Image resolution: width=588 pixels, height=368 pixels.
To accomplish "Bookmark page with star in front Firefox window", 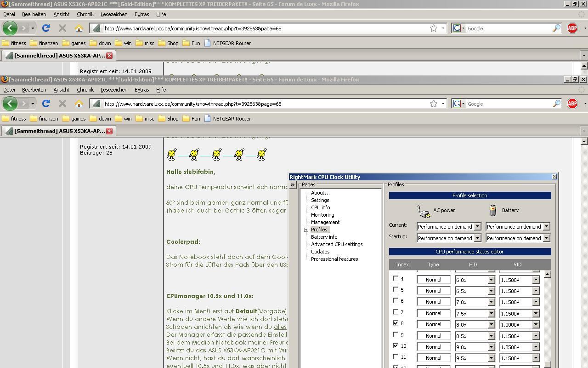I will (x=433, y=103).
